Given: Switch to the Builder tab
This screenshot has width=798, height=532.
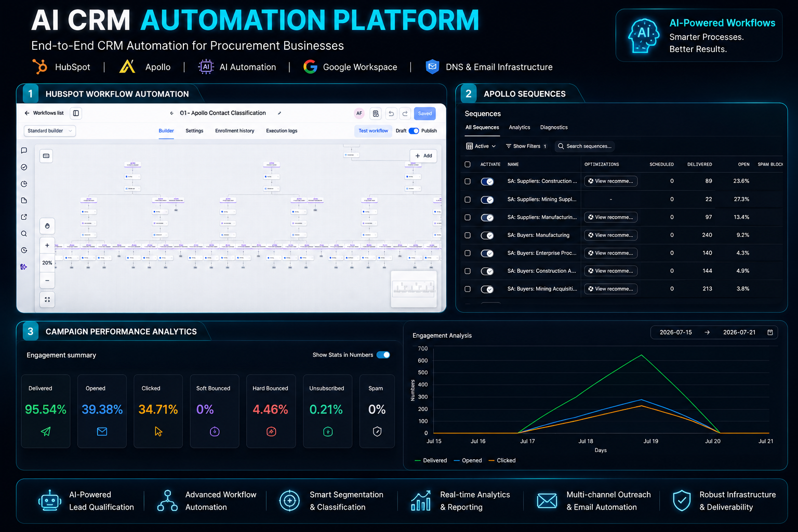Looking at the screenshot, I should click(x=166, y=131).
